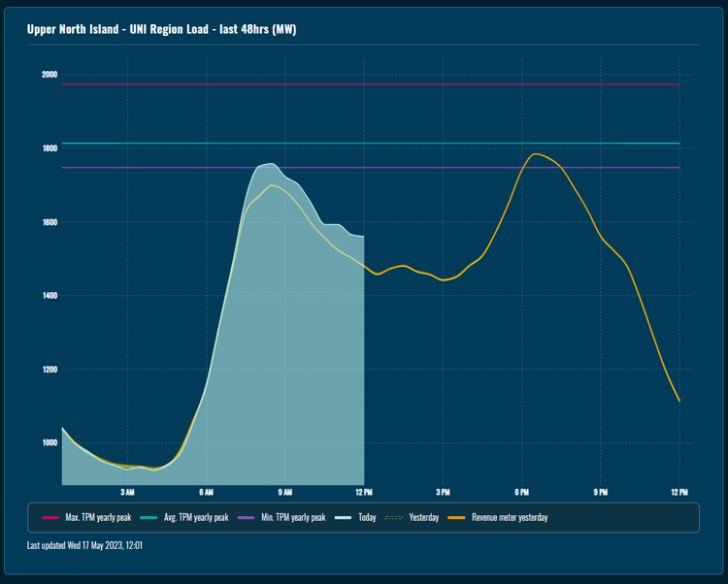Toggle 'Revenue meter yesterday' legend text
Image resolution: width=728 pixels, height=584 pixels.
click(x=510, y=518)
